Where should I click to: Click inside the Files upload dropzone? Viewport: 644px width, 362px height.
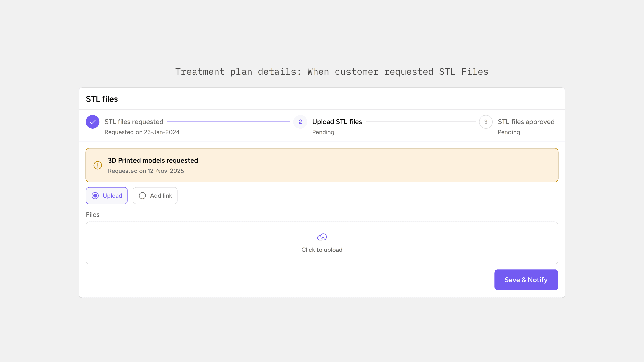(201, 243)
